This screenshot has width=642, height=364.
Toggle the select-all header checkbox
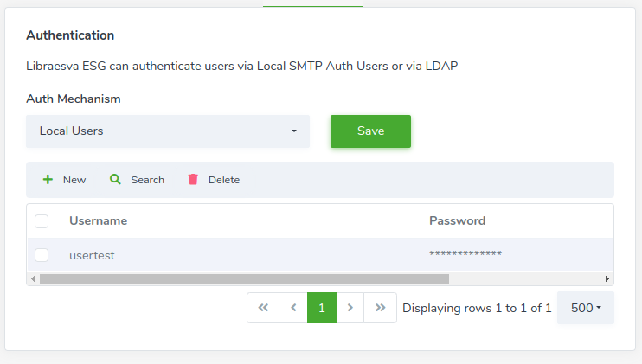[x=42, y=221]
